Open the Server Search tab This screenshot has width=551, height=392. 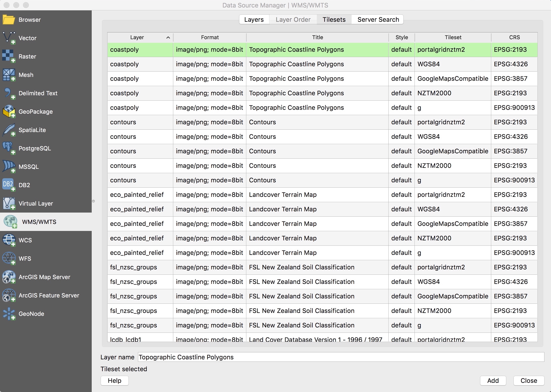pyautogui.click(x=378, y=20)
